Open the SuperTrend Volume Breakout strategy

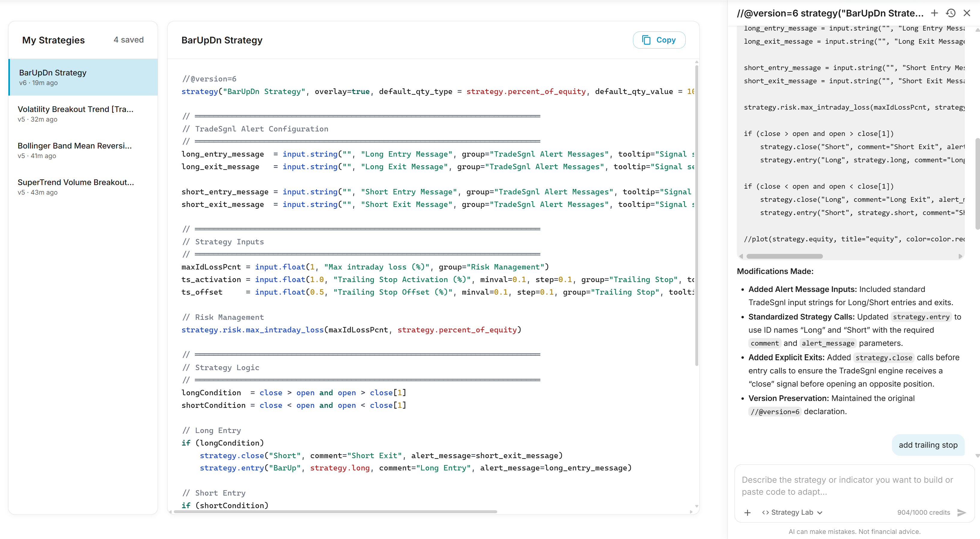[x=82, y=187]
